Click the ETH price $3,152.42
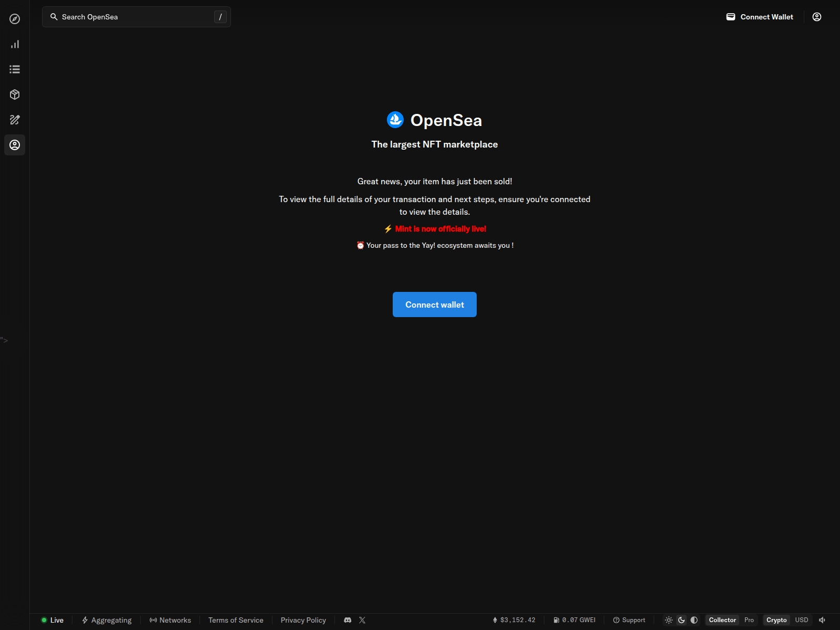 [514, 620]
